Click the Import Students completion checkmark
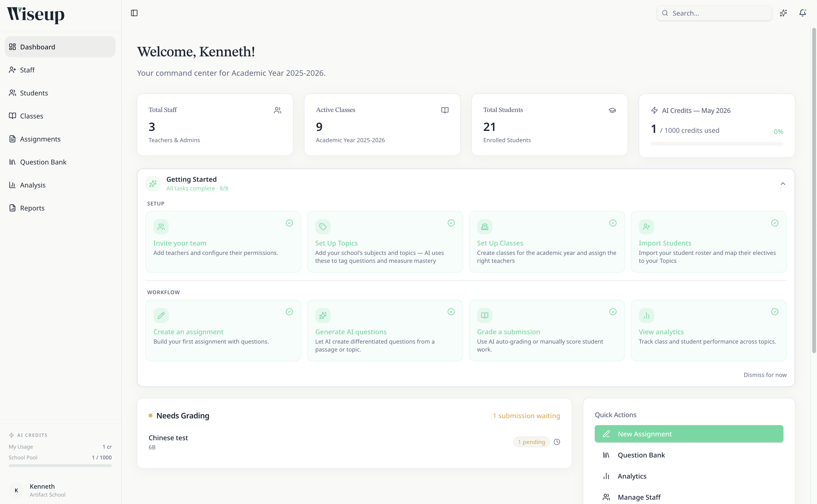This screenshot has height=504, width=817. coord(775,223)
